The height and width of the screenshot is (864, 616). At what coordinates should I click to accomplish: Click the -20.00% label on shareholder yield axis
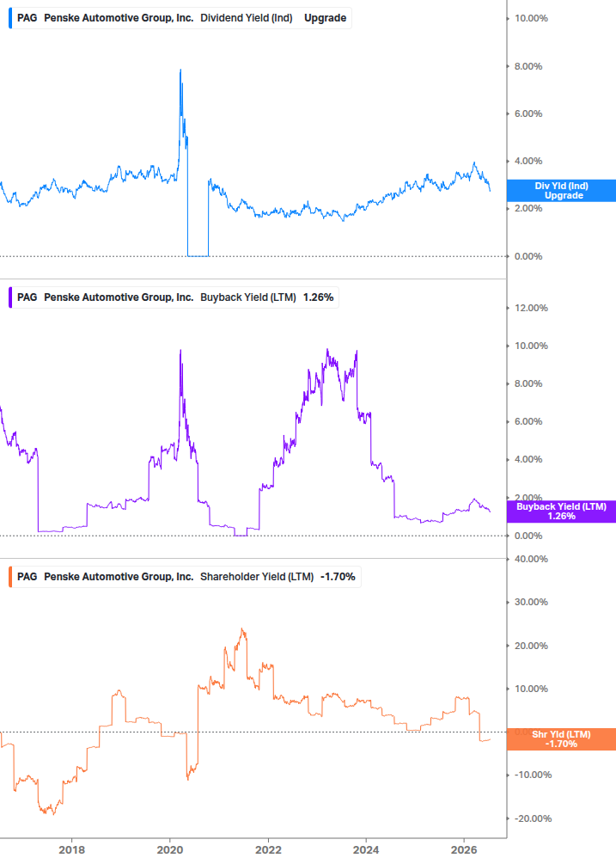pos(533,818)
